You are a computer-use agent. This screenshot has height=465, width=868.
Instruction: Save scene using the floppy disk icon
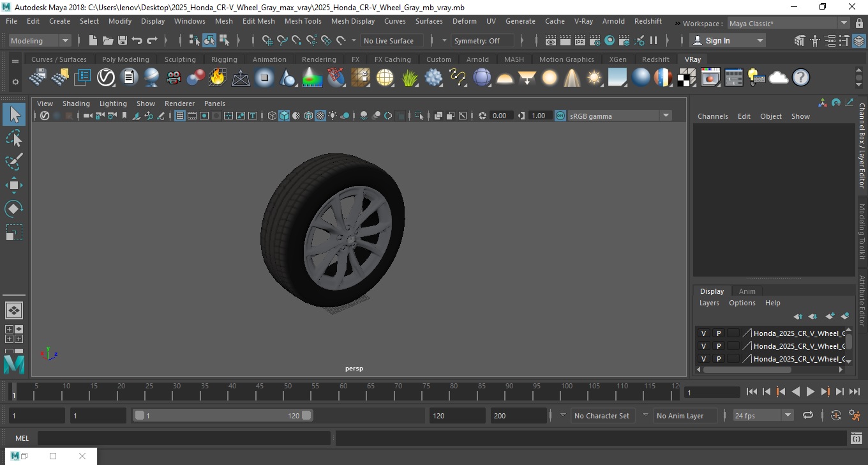pyautogui.click(x=122, y=40)
